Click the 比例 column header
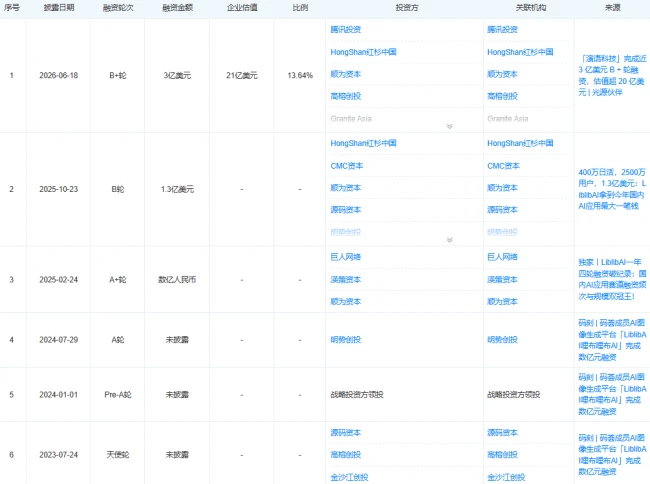This screenshot has height=484, width=650. [300, 7]
